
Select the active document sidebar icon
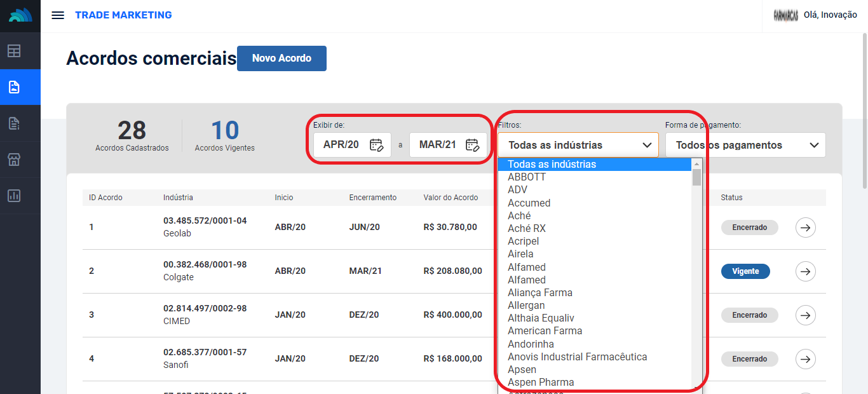[14, 87]
